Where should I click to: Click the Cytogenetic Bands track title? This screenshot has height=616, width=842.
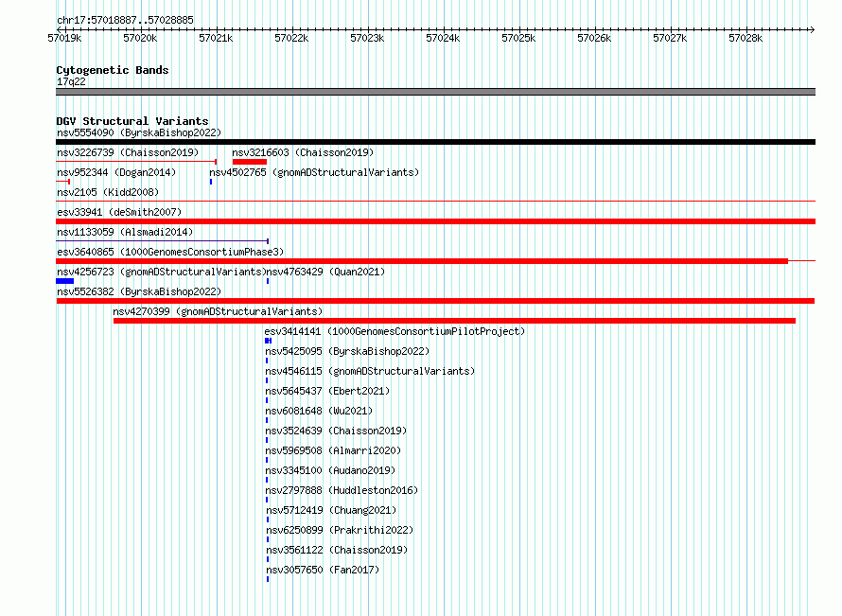[113, 70]
